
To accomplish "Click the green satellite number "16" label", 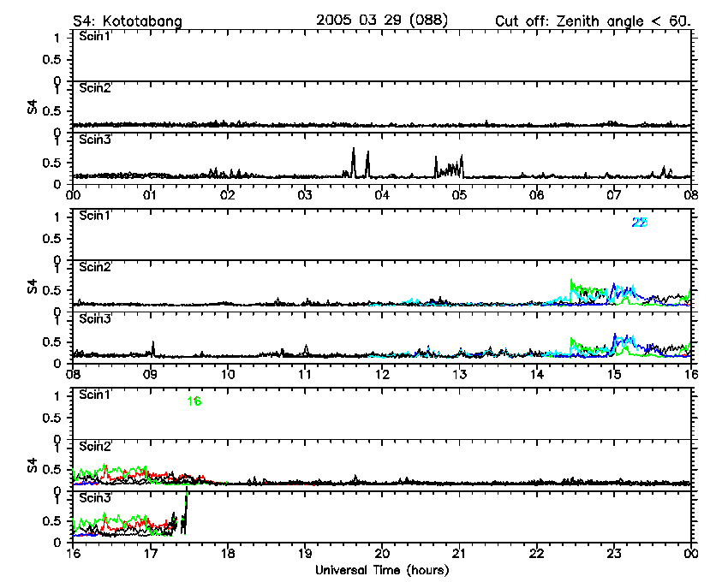I will [194, 401].
